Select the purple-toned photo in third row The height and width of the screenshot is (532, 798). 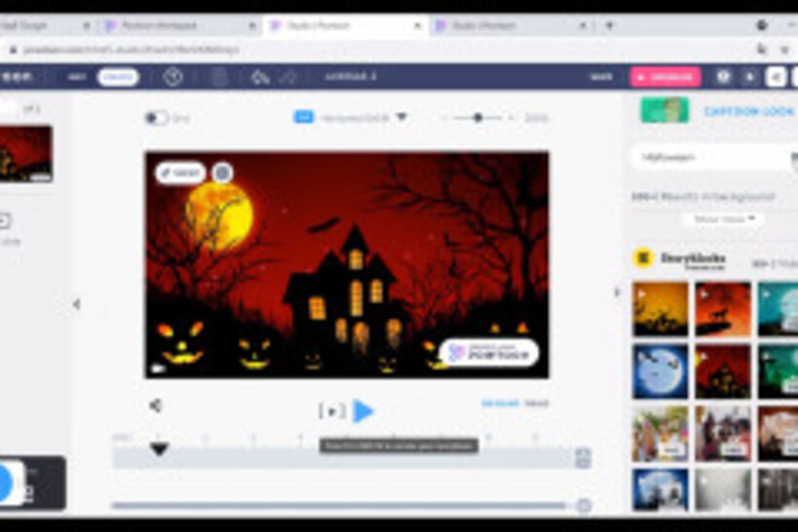click(723, 434)
